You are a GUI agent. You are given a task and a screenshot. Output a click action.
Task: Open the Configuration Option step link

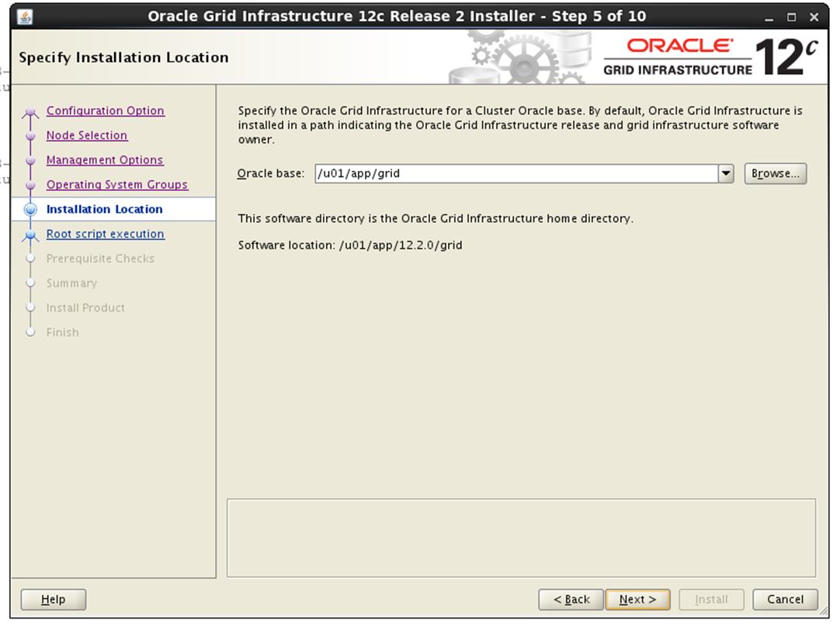(x=105, y=111)
